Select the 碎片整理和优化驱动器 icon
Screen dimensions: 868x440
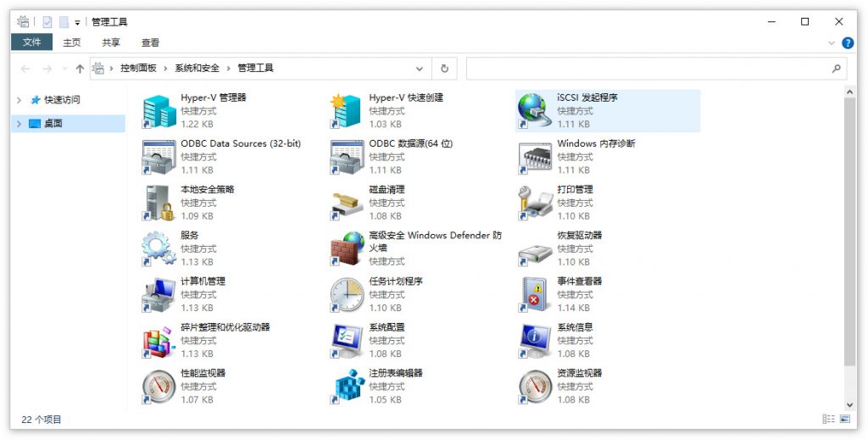(159, 340)
